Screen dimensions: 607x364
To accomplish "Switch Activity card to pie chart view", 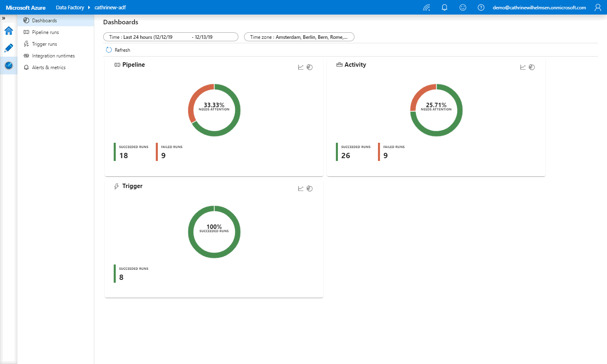I will click(532, 67).
